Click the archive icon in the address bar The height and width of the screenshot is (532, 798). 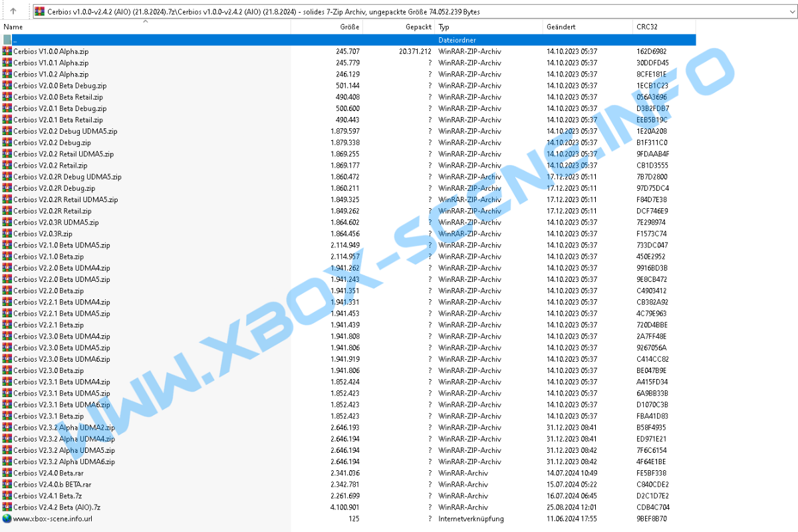click(39, 11)
